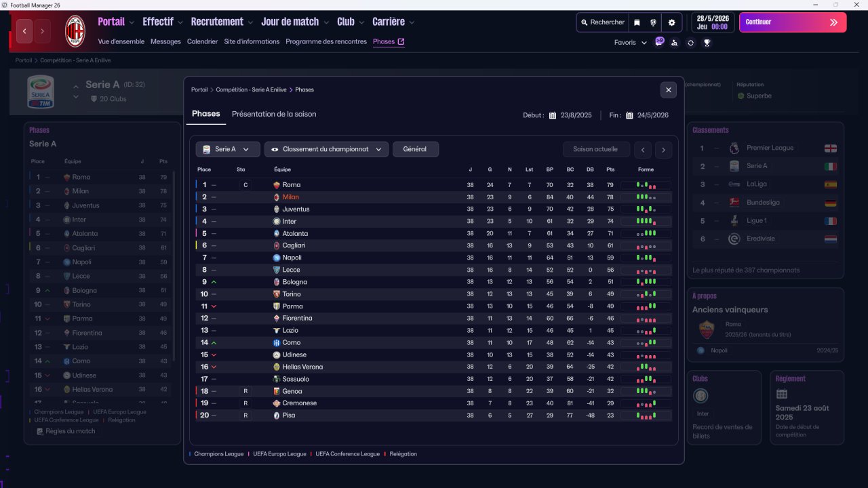Go to previous season with left chevron

coord(643,150)
